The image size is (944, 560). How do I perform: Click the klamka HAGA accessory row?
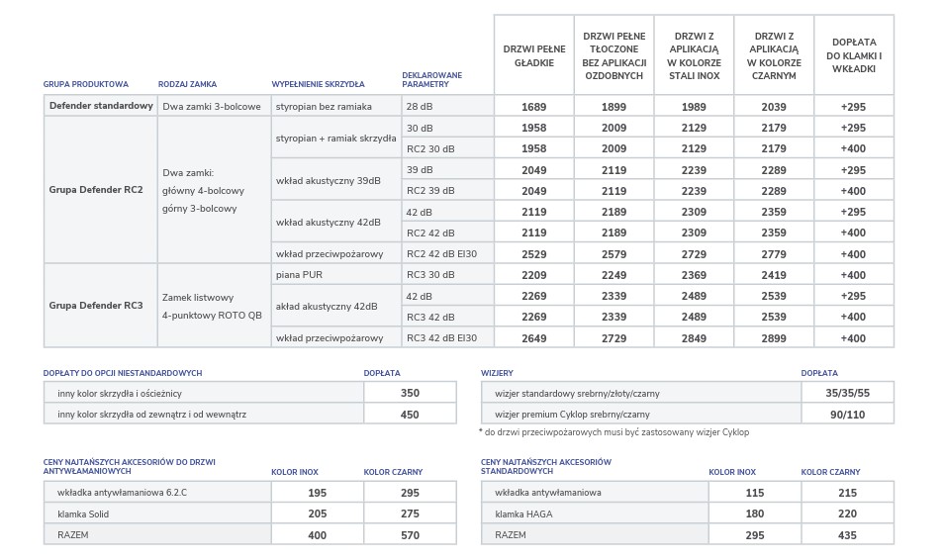pos(594,513)
